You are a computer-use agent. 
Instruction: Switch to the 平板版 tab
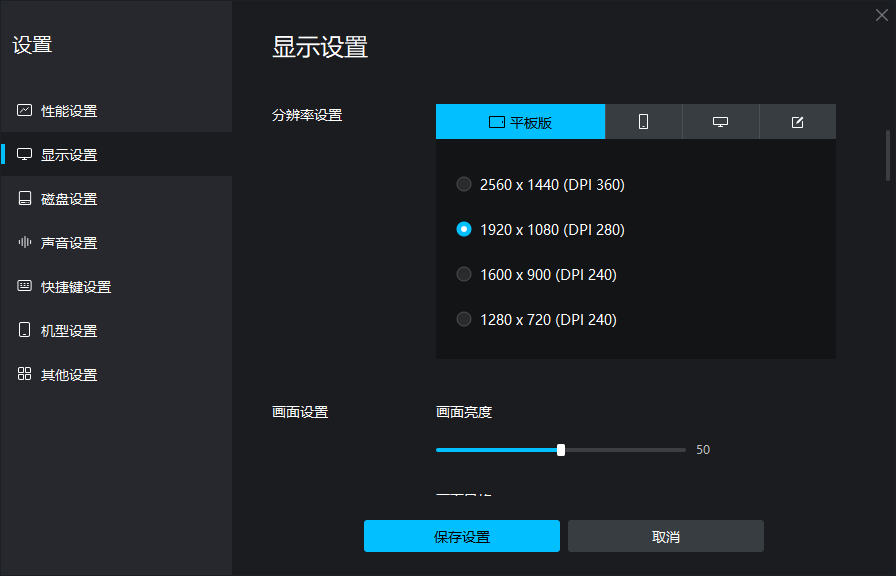pyautogui.click(x=520, y=121)
